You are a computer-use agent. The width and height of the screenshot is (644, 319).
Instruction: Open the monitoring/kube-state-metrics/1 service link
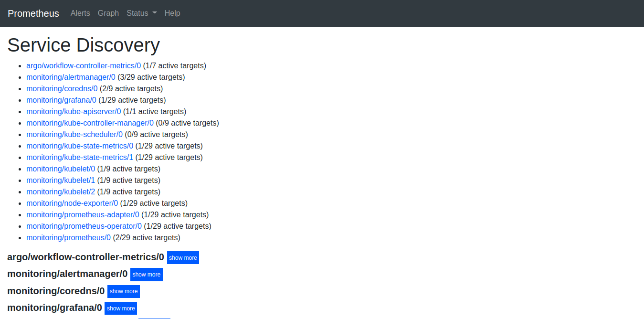click(x=80, y=157)
